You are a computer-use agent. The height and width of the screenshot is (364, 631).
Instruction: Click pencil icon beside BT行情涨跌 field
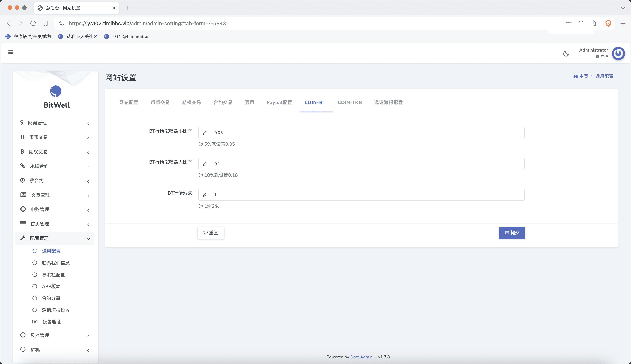tap(205, 195)
